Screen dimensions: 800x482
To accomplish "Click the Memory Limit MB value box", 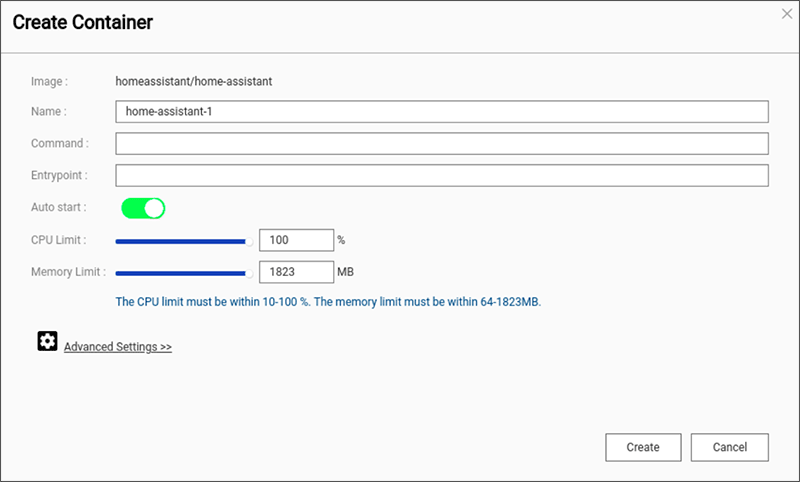I will pos(296,272).
